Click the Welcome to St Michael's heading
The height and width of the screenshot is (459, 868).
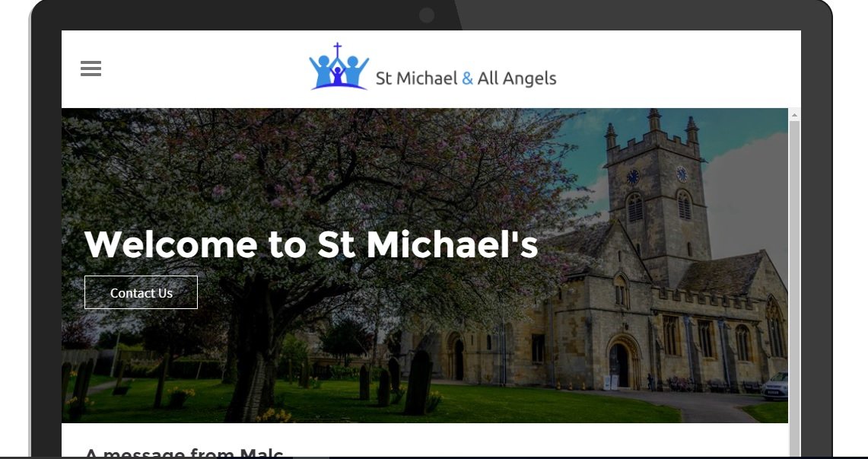[311, 245]
